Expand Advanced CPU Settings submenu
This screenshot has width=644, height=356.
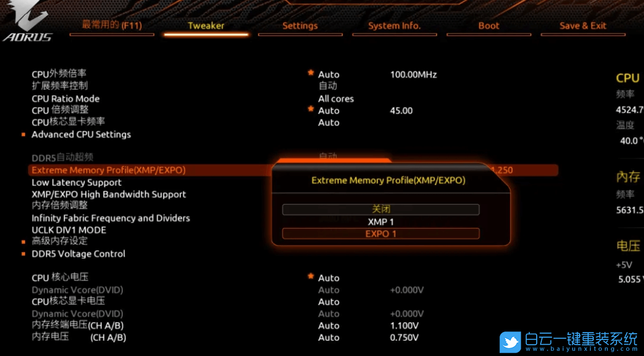pyautogui.click(x=81, y=134)
